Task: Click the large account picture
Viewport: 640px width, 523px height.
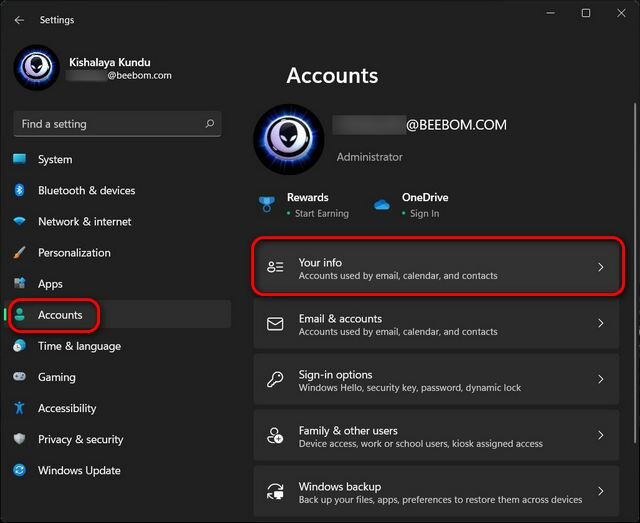Action: point(289,139)
